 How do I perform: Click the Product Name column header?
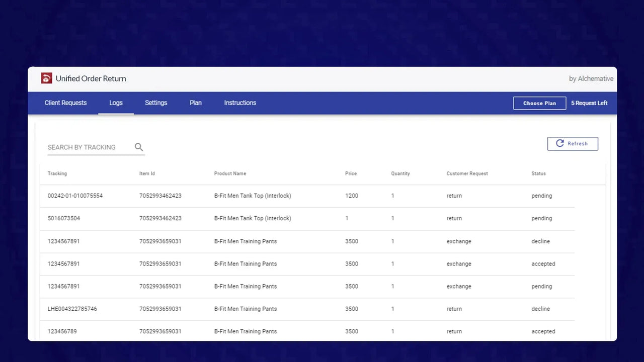click(x=230, y=173)
